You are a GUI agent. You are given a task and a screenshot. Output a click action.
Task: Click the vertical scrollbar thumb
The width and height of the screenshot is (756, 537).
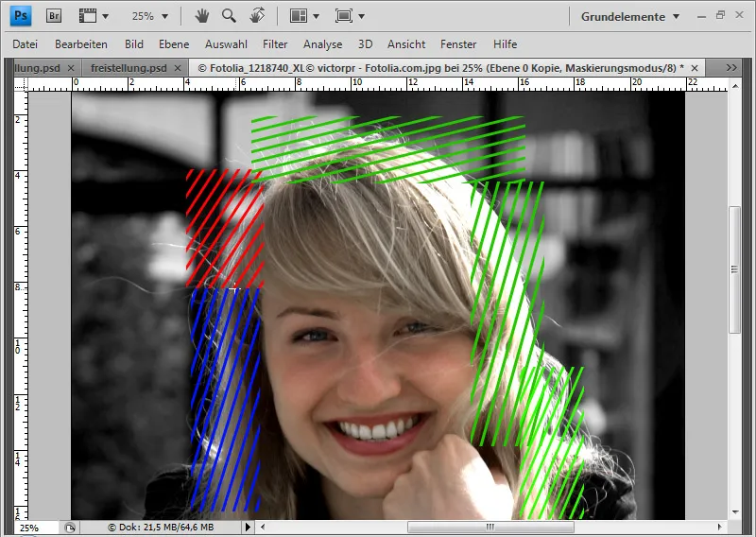pos(735,269)
